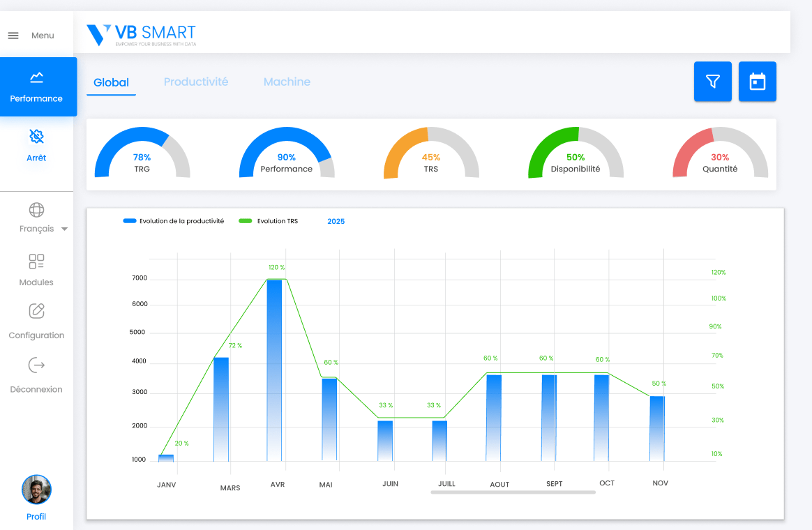The image size is (812, 530).
Task: Select the 2025 year selector
Action: tap(336, 221)
